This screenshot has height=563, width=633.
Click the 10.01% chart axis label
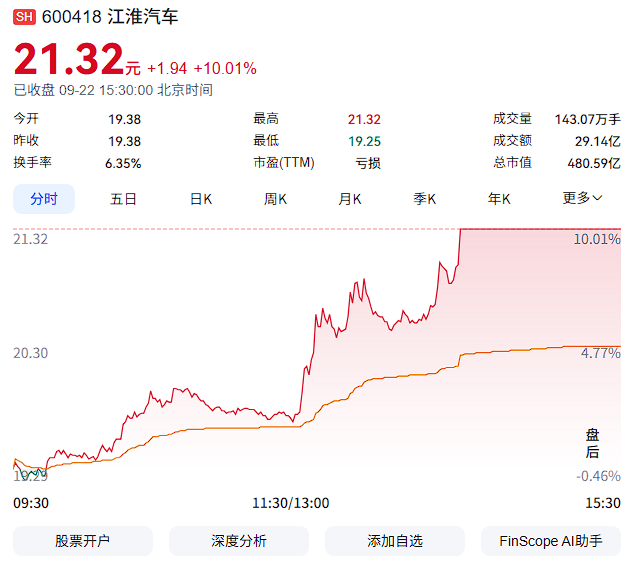point(597,239)
